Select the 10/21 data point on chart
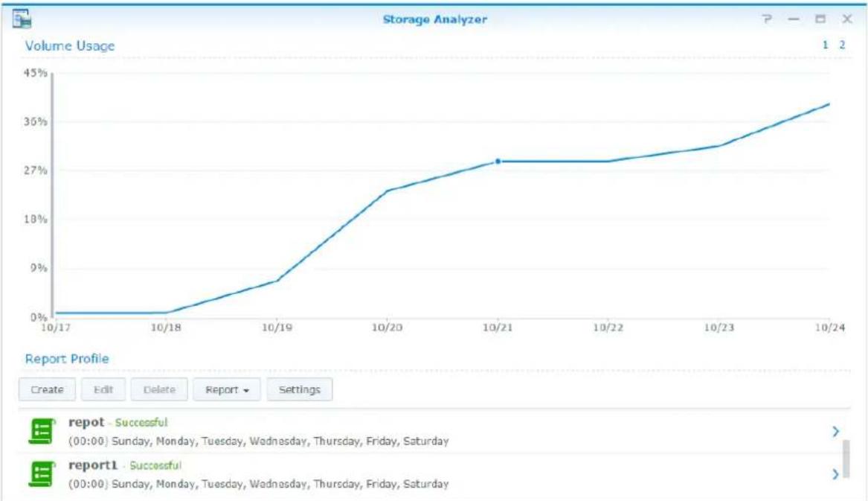Screen dimensions: 868x501 click(498, 162)
